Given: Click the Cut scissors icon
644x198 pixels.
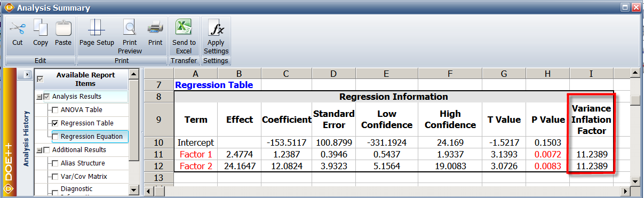Looking at the screenshot, I should coord(18,28).
